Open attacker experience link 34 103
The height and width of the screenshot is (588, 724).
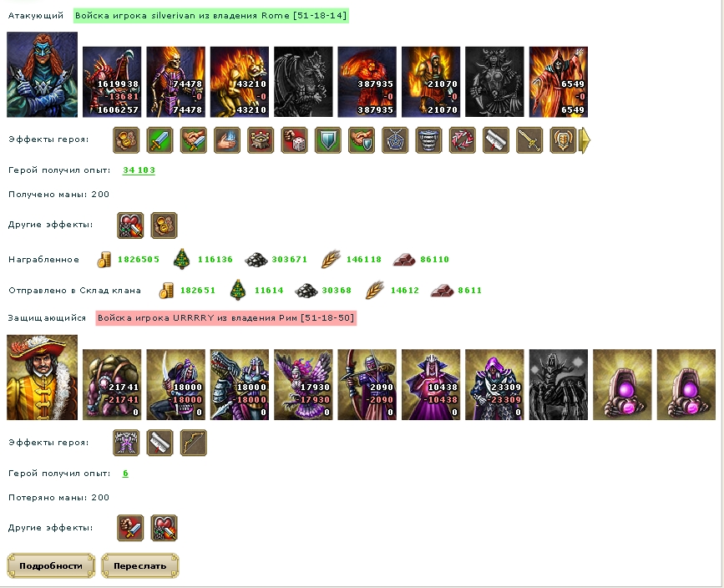point(139,170)
